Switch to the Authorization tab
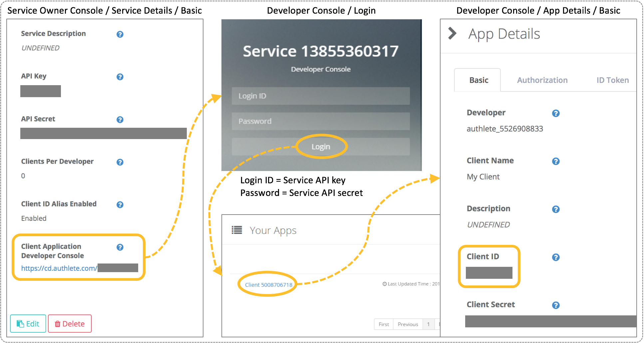644x344 pixels. click(x=542, y=80)
